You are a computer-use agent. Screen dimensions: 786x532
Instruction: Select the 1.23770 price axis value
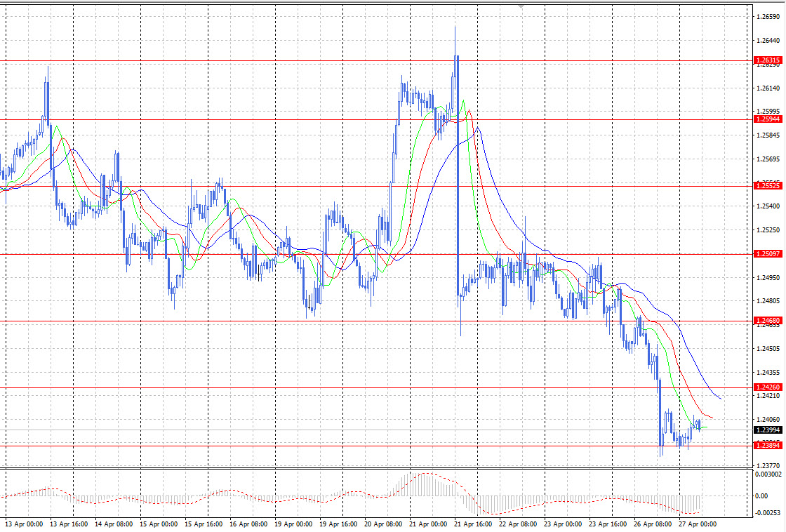(768, 466)
